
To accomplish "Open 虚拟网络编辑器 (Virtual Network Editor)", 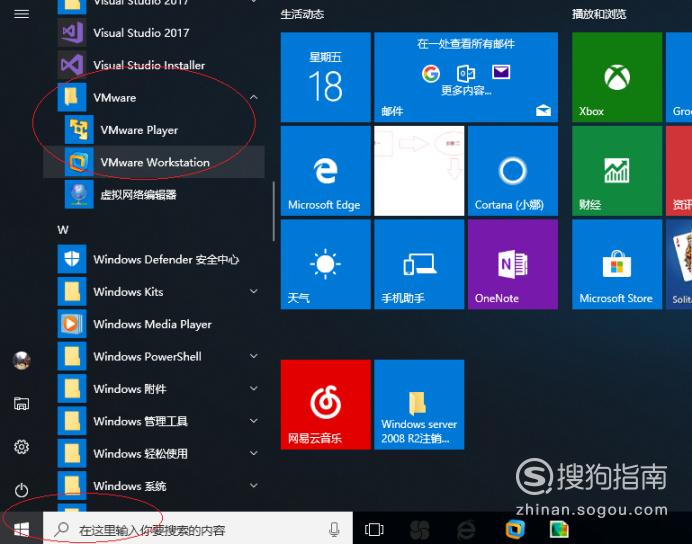I will coord(154,195).
